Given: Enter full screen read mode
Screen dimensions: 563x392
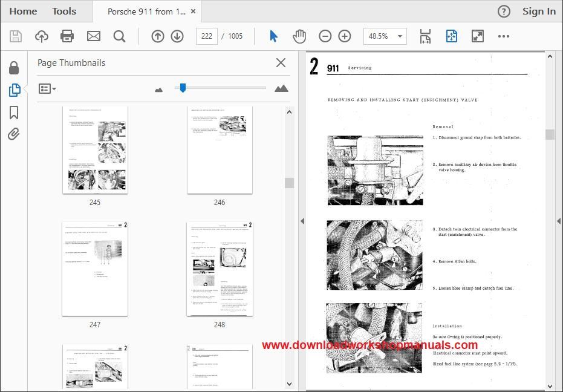Looking at the screenshot, I should (x=478, y=36).
